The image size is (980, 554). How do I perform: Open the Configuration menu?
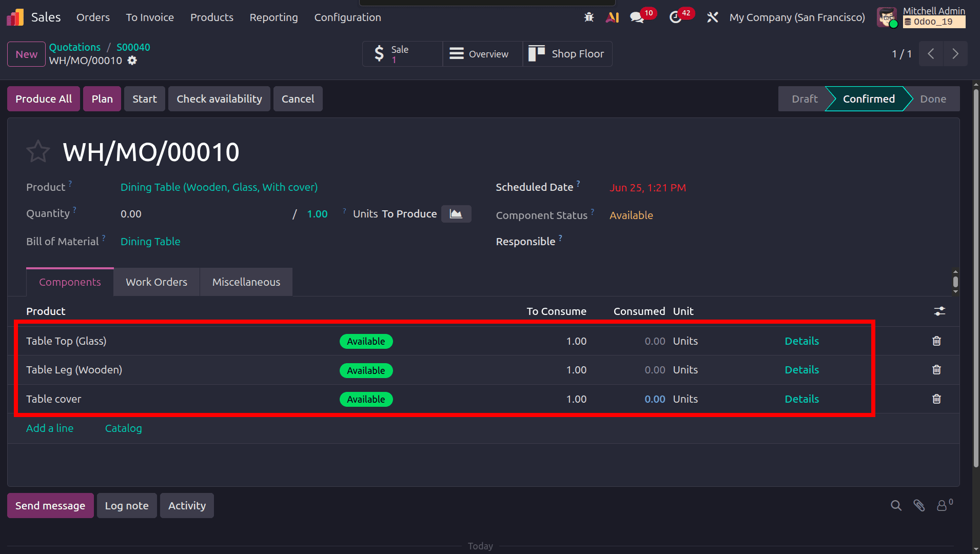347,17
